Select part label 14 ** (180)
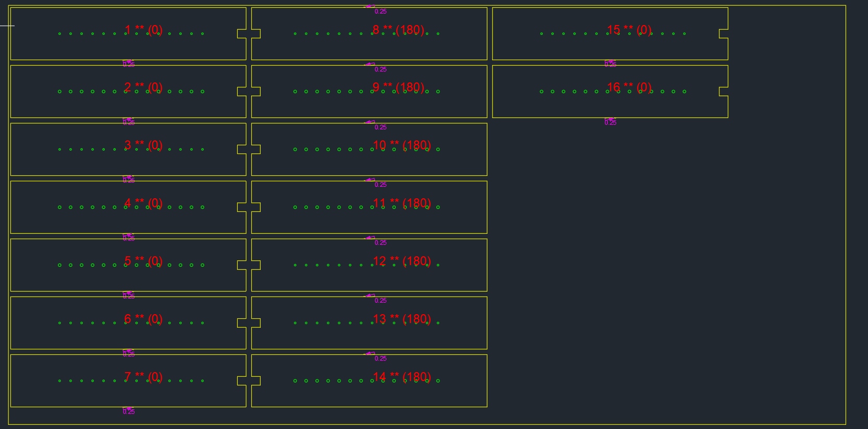868x429 pixels. [401, 377]
